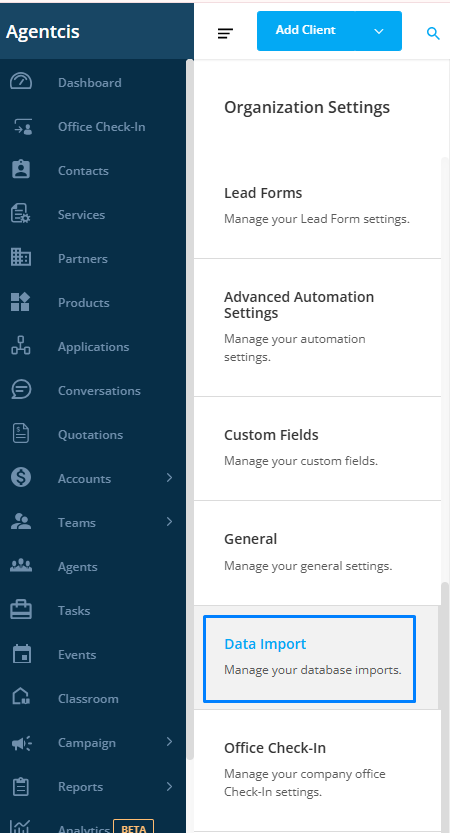Expand the Accounts submenu chevron

coord(169,478)
